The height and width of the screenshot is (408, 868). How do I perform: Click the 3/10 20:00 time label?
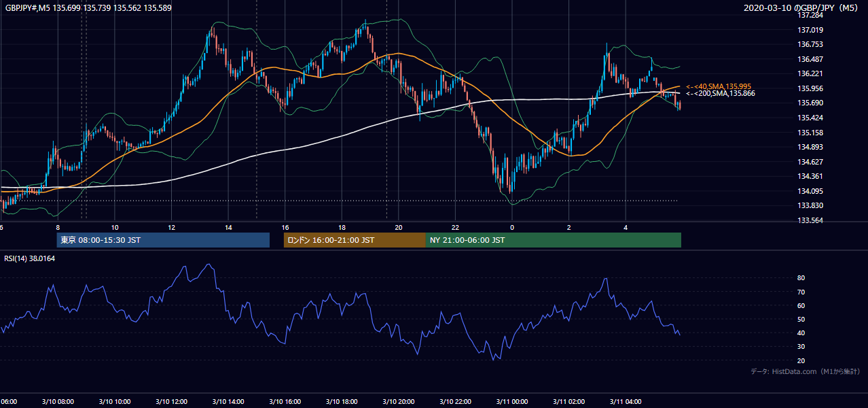(x=399, y=402)
